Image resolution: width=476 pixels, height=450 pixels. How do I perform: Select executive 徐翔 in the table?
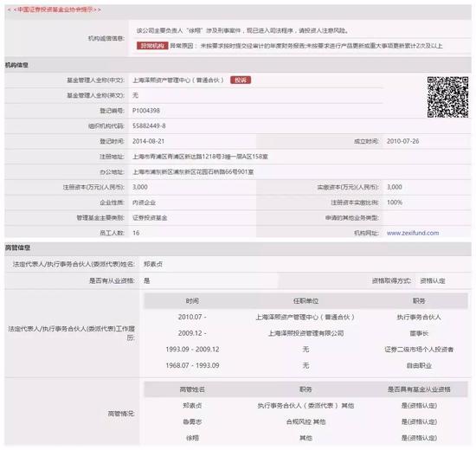[x=192, y=438]
